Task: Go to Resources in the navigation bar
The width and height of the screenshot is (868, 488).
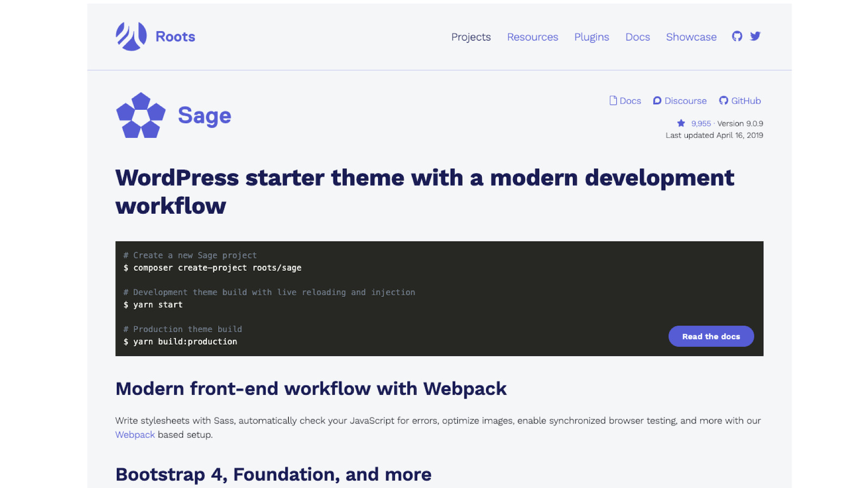Action: (x=532, y=37)
